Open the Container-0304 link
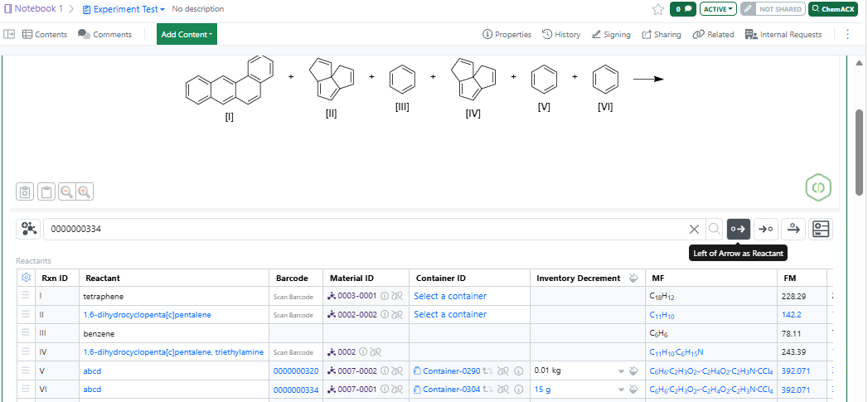Screen dimensions: 868x402 point(451,390)
